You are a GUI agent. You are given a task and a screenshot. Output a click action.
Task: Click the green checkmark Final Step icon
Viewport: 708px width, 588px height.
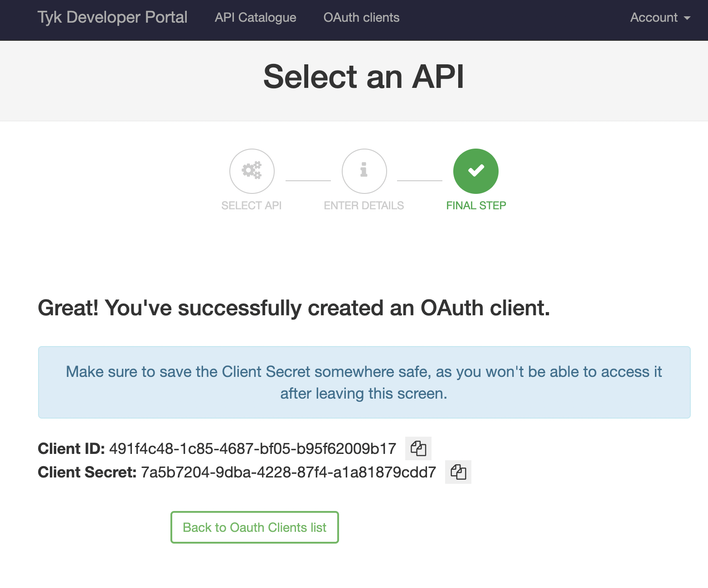475,171
